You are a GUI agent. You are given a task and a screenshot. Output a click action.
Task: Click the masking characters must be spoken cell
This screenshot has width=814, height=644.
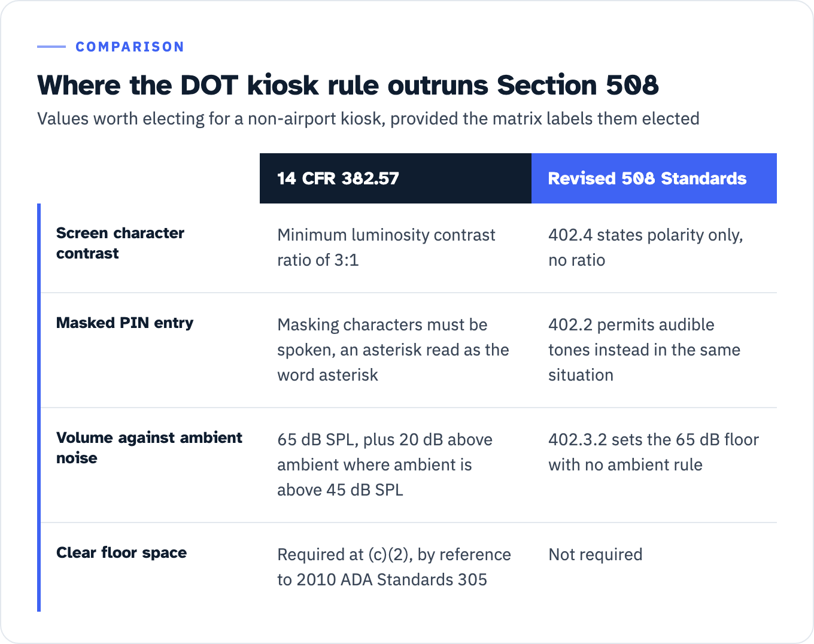[393, 350]
